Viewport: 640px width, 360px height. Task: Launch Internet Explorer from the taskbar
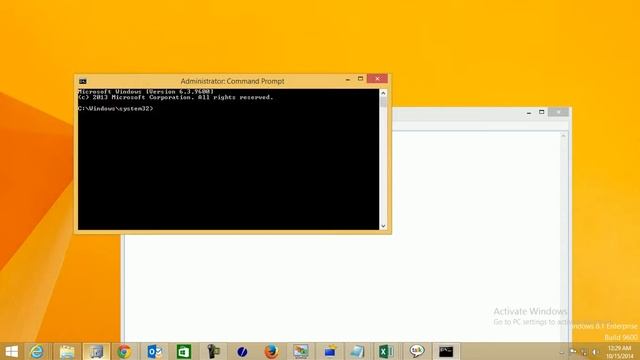(37, 351)
